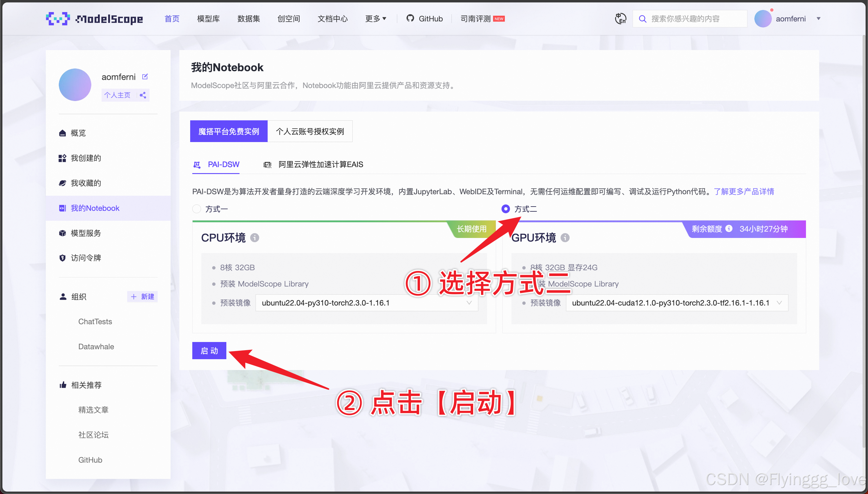
Task: Open 文档中心 in the navbar
Action: 333,19
